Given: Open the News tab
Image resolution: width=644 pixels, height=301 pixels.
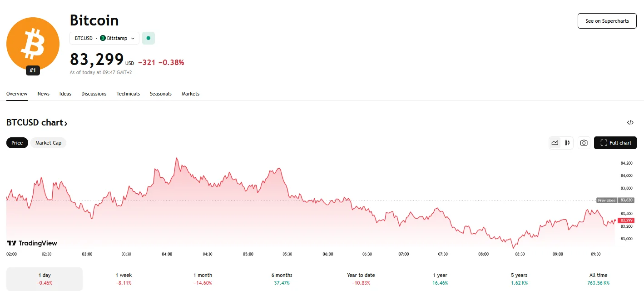Looking at the screenshot, I should pyautogui.click(x=44, y=94).
